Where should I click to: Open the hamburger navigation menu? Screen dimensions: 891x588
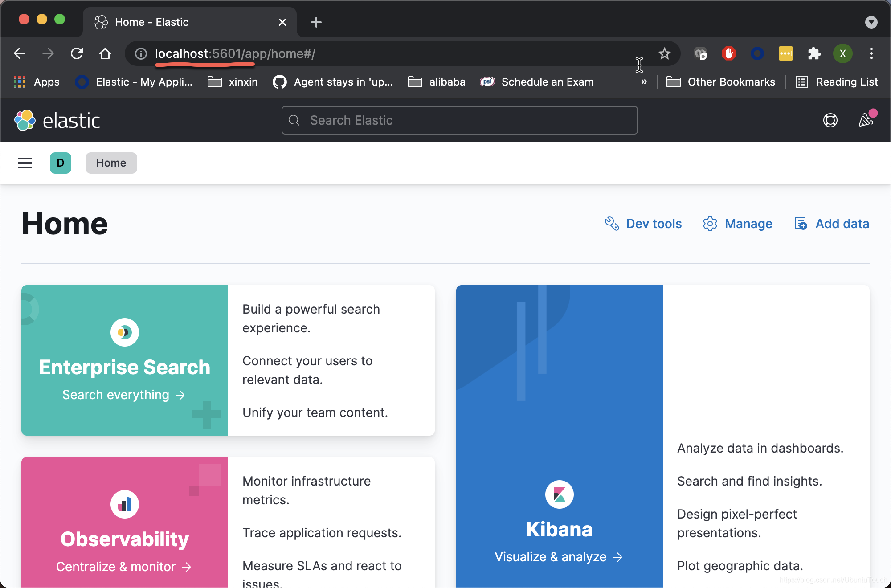pyautogui.click(x=25, y=163)
